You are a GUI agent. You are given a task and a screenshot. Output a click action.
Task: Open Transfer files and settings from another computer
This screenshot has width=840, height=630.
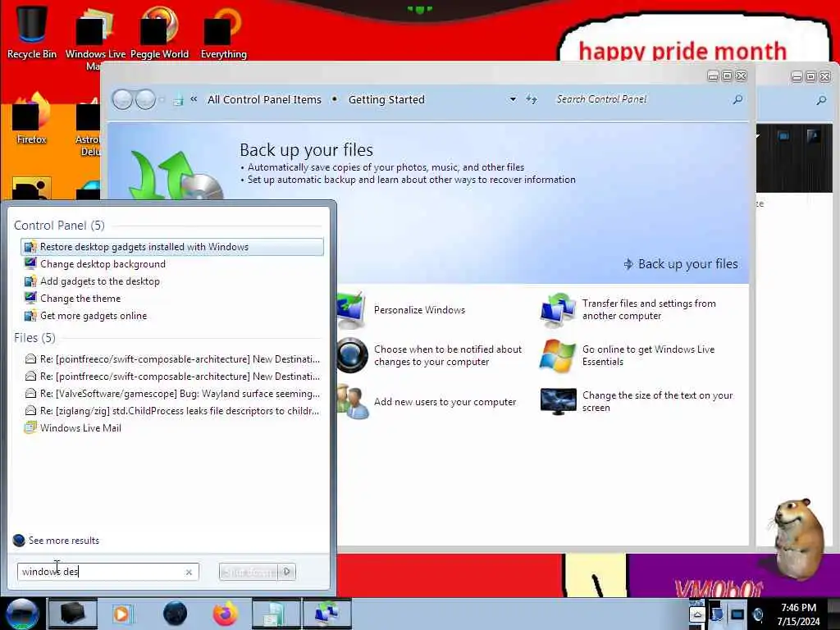coord(649,309)
